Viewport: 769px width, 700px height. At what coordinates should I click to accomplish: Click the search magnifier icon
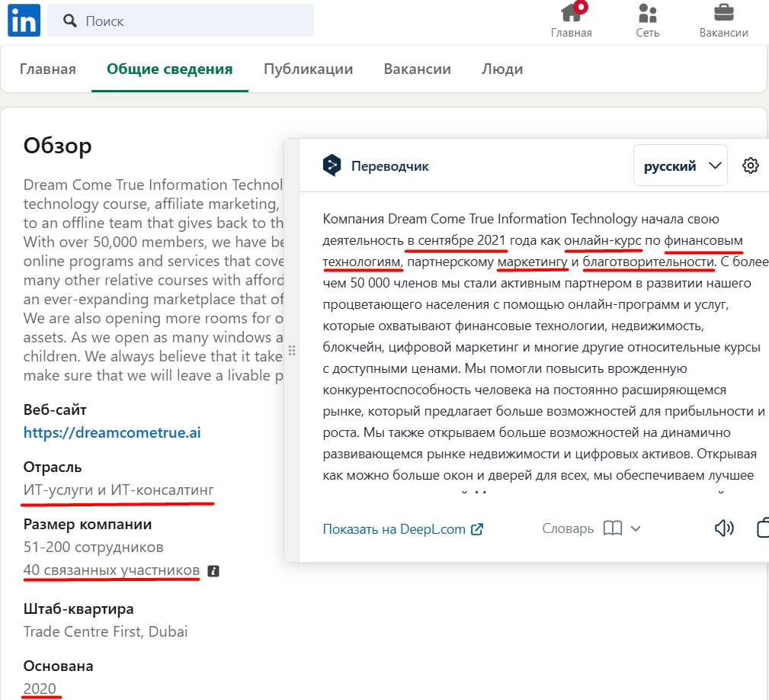[70, 21]
